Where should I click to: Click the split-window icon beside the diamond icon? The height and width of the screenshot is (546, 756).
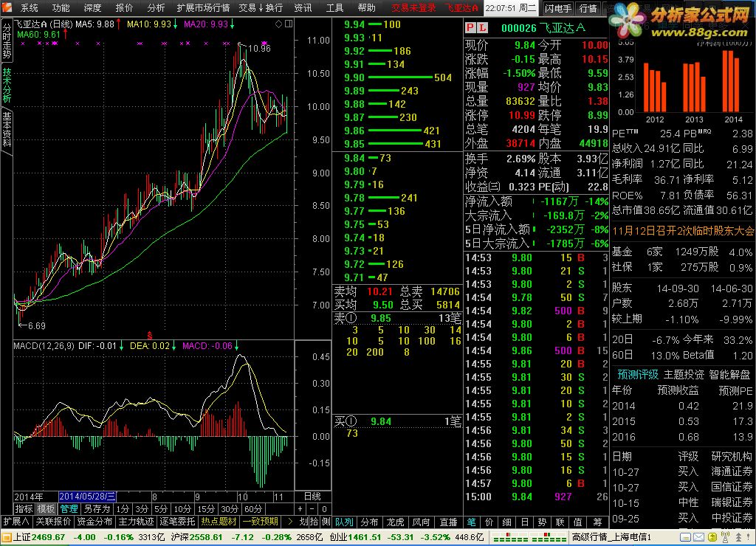[x=289, y=24]
